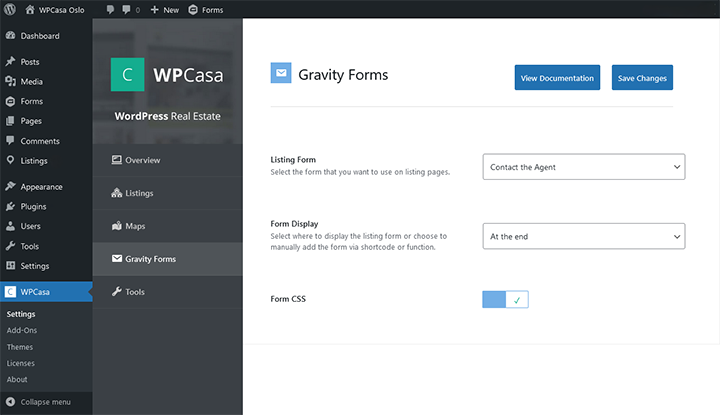Screen dimensions: 720x415
Task: Click the WPCasa C icon in the admin sidebar
Action: pyautogui.click(x=10, y=292)
